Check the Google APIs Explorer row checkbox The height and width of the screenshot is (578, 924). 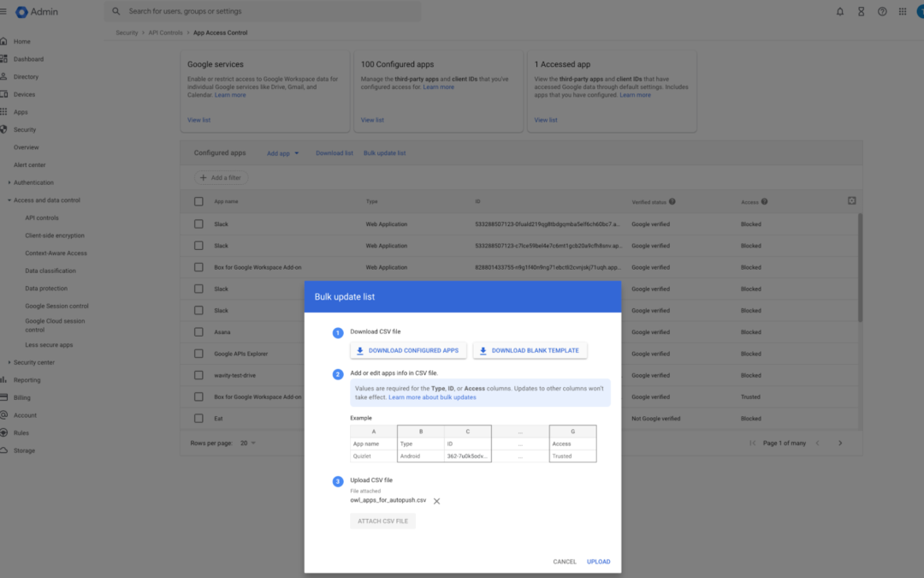198,354
